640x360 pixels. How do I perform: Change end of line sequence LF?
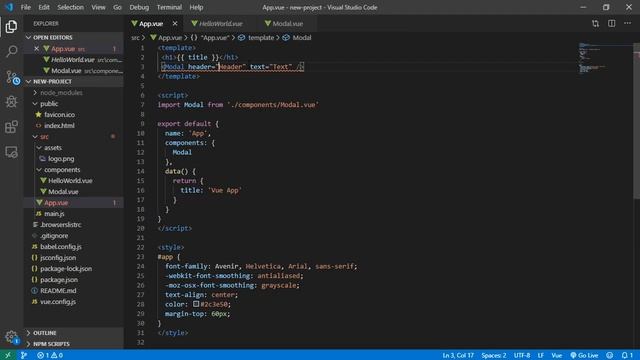[x=540, y=356]
